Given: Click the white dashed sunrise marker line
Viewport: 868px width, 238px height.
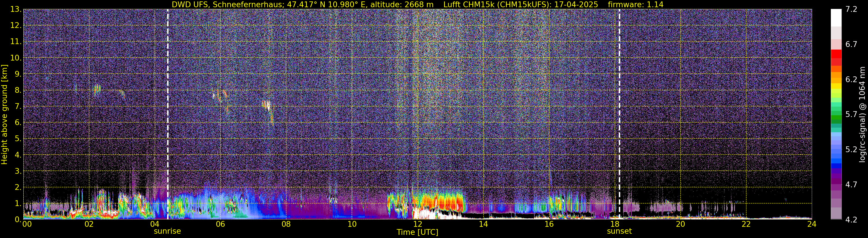Looking at the screenshot, I should (x=168, y=114).
